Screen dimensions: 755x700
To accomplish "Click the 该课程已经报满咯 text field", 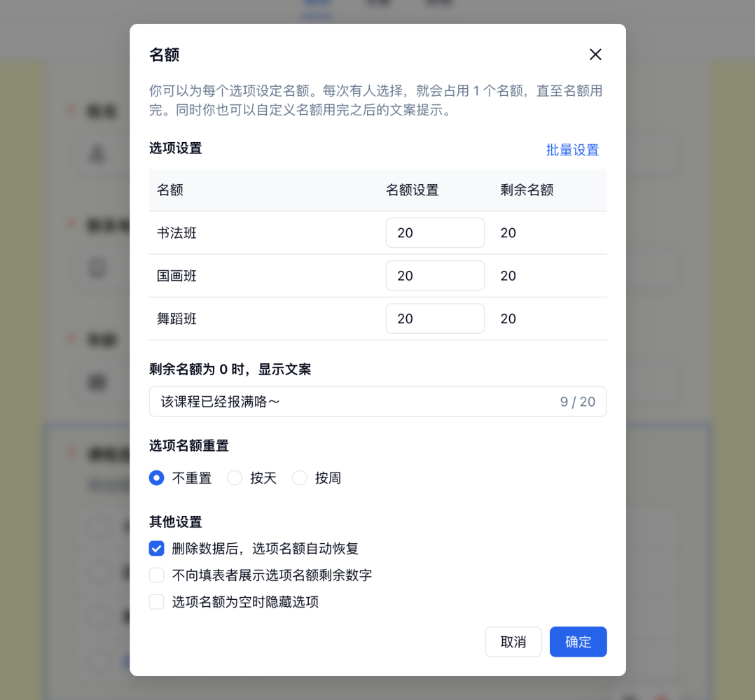I will pos(350,402).
